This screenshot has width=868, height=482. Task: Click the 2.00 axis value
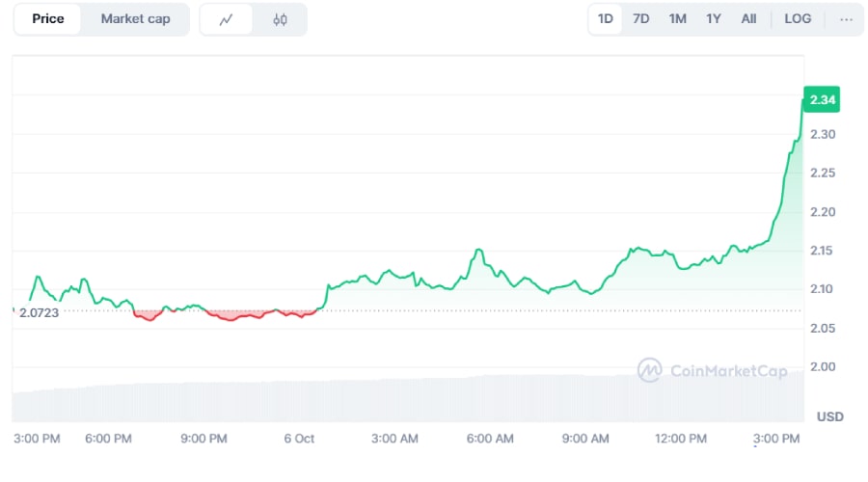coord(823,367)
